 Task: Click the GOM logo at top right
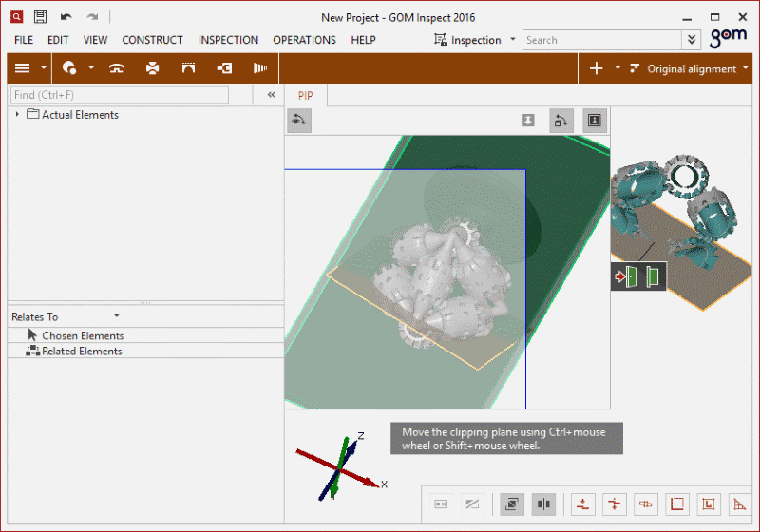pyautogui.click(x=728, y=37)
